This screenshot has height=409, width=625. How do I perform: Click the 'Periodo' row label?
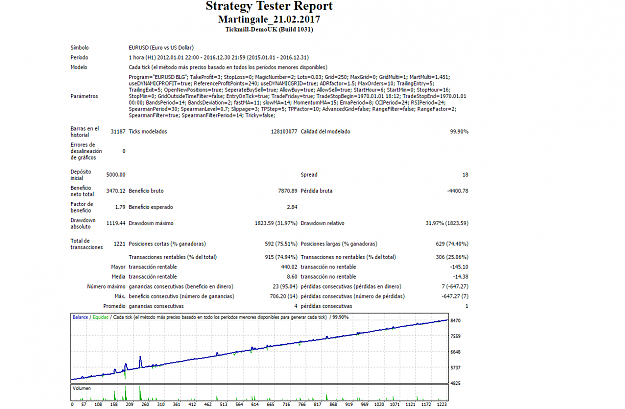79,57
